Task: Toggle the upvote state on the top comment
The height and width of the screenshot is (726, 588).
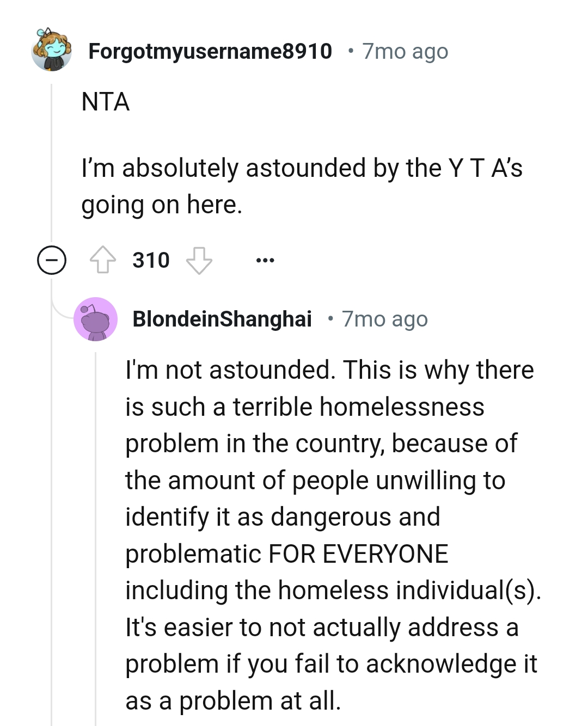Action: pyautogui.click(x=105, y=260)
